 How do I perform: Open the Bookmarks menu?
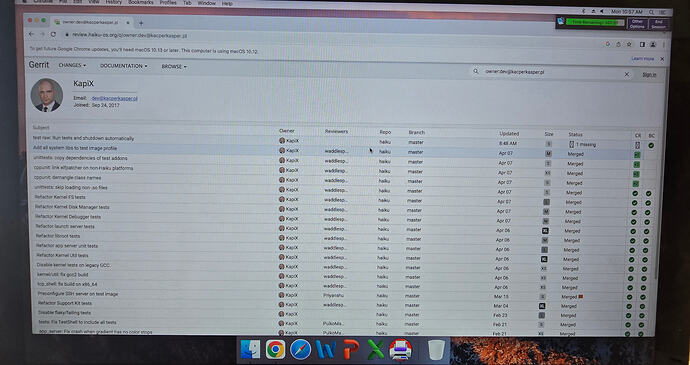pos(141,2)
